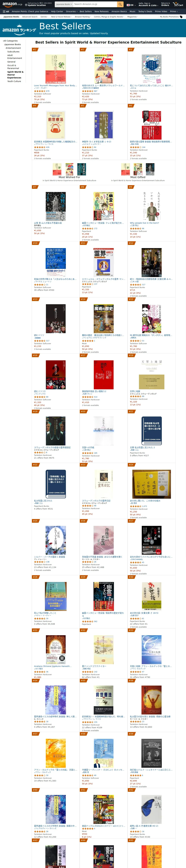Expand the Genres submenu

(44, 16)
